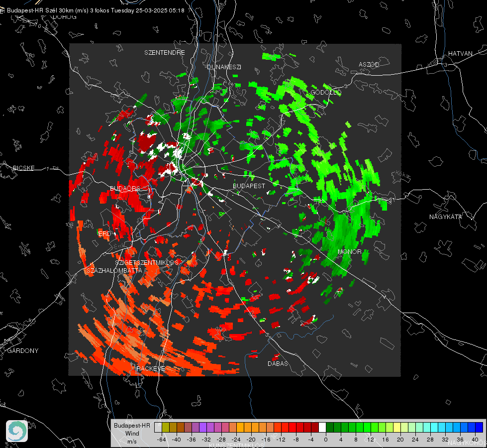Click the -64 legend value label

[162, 440]
